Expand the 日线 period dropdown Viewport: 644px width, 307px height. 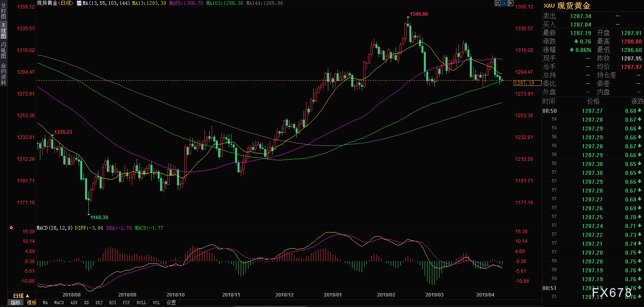tap(21, 296)
